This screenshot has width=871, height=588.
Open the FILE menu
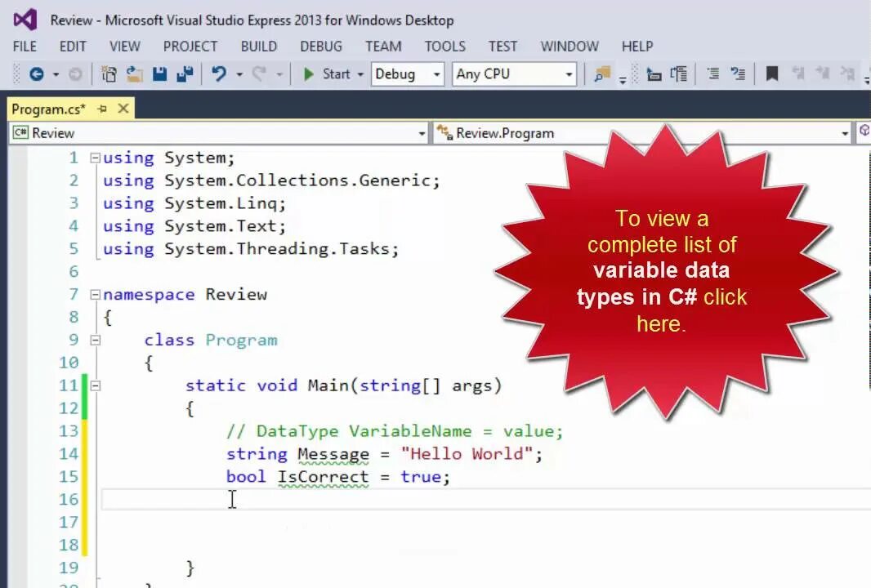click(25, 46)
